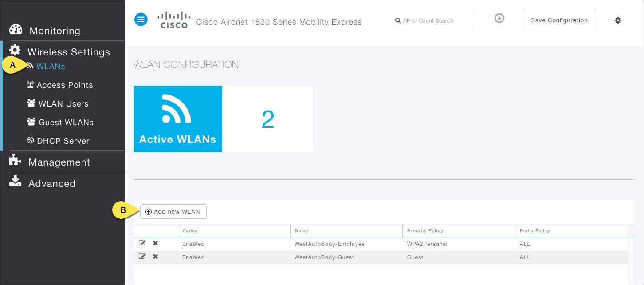This screenshot has height=285, width=644.
Task: Click the Access Points antenna icon
Action: 30,84
